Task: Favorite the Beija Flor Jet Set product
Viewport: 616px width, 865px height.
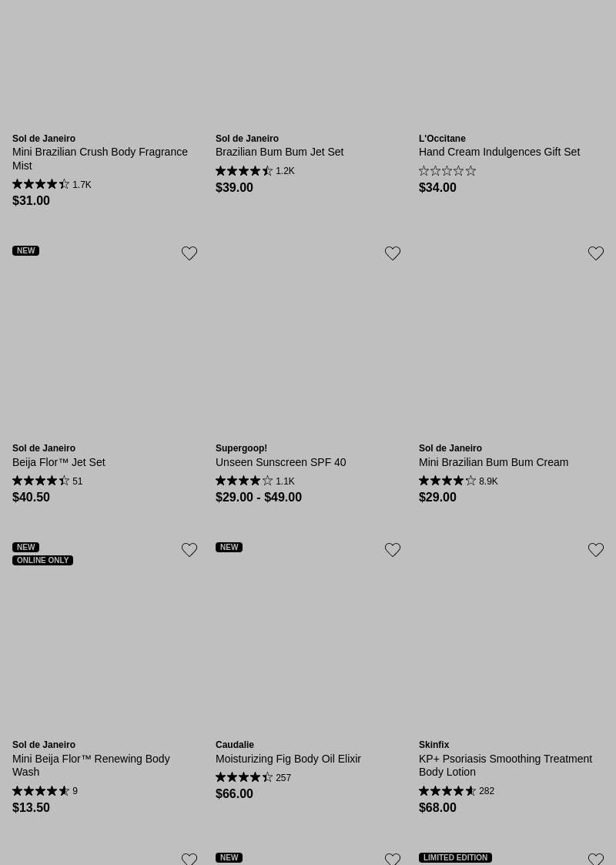Action: tap(189, 253)
